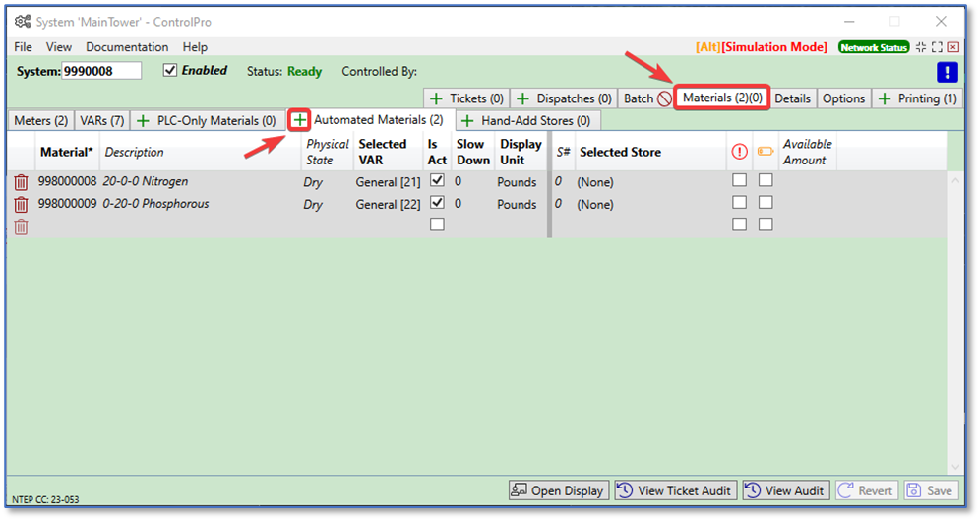
Task: Click the green plus beside Automated Materials
Action: (x=300, y=120)
